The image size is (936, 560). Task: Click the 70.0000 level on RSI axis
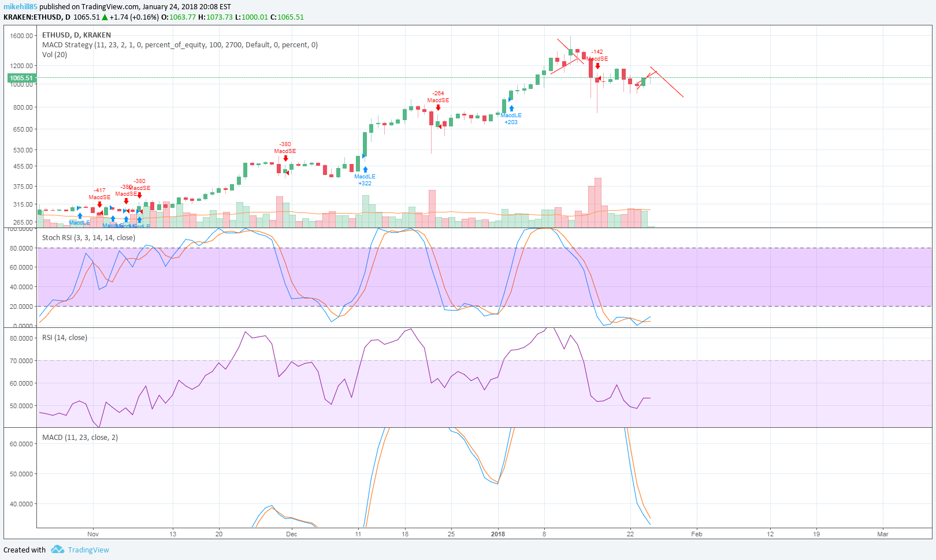[21, 361]
